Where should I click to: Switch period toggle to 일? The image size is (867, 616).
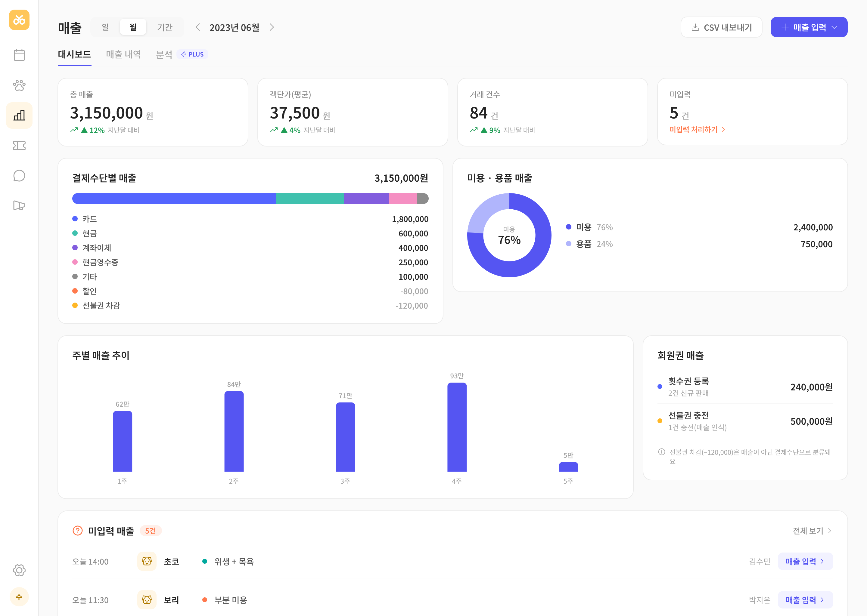(106, 27)
